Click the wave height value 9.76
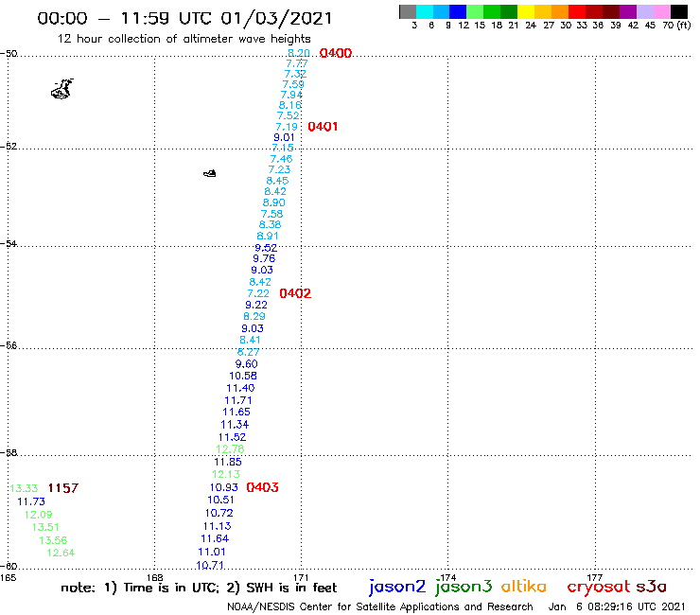 [264, 258]
